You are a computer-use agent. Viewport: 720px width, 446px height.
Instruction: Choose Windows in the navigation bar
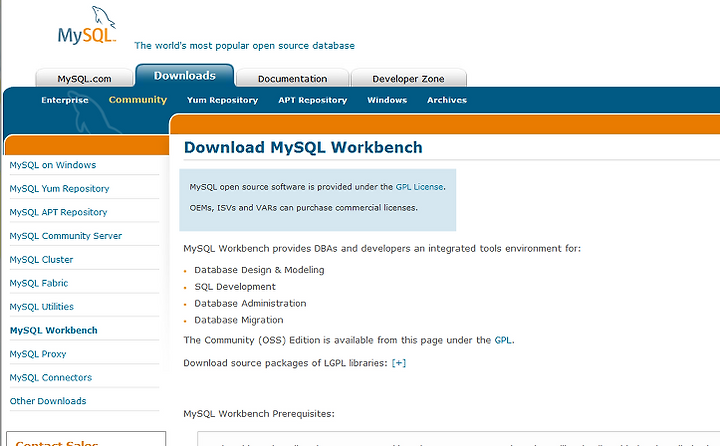[387, 100]
